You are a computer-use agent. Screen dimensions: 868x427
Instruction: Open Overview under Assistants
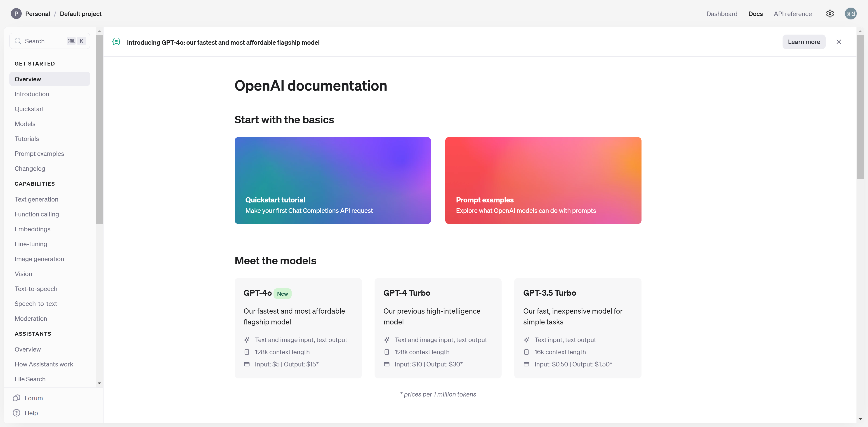coord(28,349)
